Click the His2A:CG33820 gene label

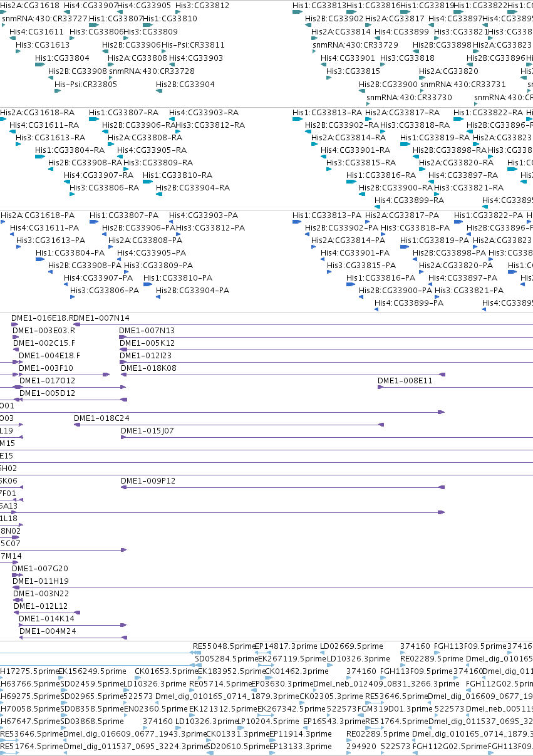click(449, 71)
